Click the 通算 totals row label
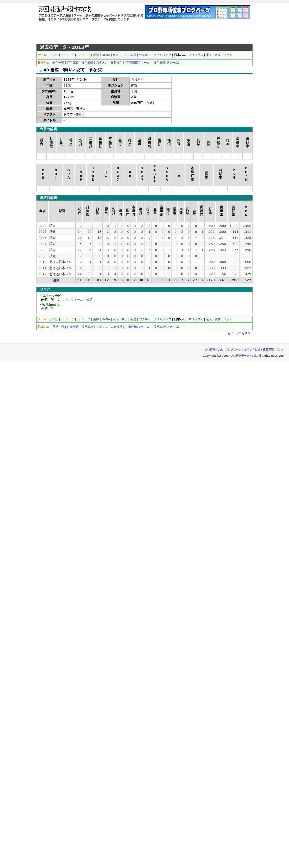 (x=56, y=280)
